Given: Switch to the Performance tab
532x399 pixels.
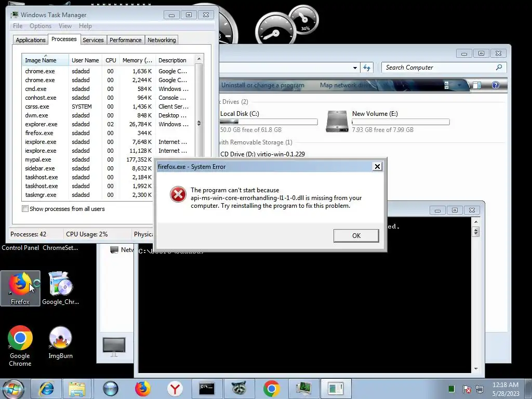Looking at the screenshot, I should tap(125, 39).
